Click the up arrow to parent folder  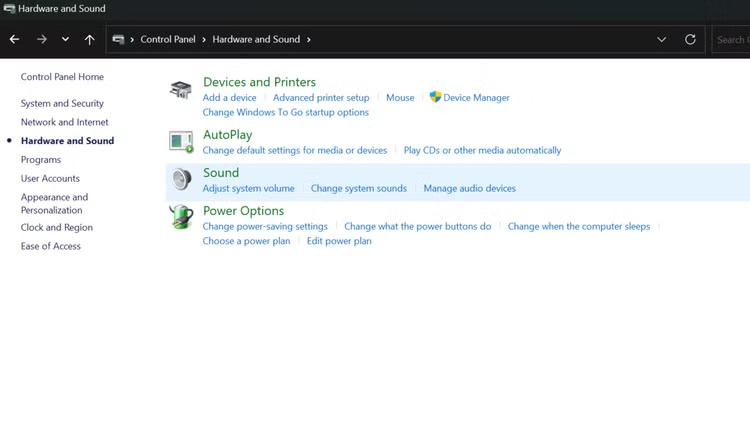tap(90, 40)
